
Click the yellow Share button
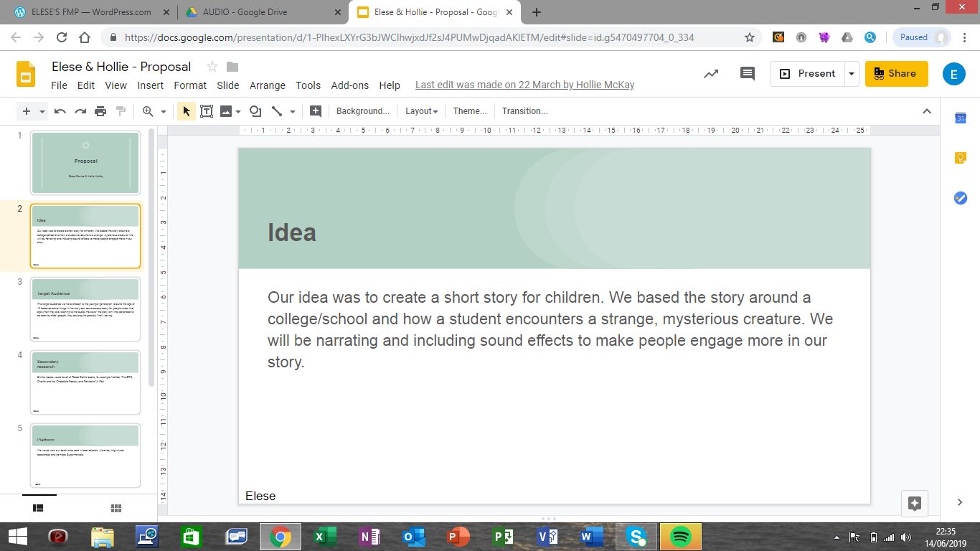895,73
